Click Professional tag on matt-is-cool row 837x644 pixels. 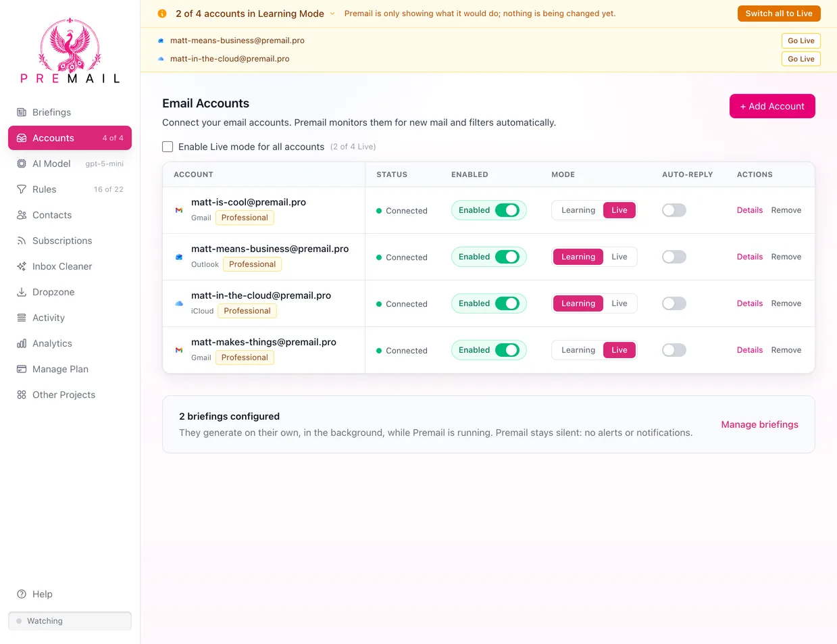point(245,218)
